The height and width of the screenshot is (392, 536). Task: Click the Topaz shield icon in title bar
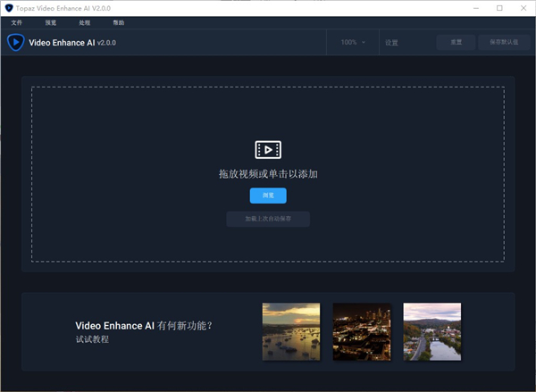pos(8,8)
